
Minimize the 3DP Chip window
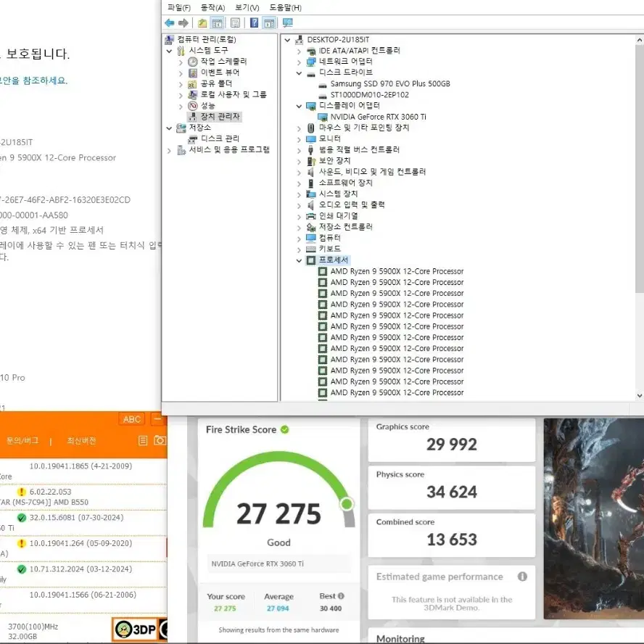(x=158, y=419)
